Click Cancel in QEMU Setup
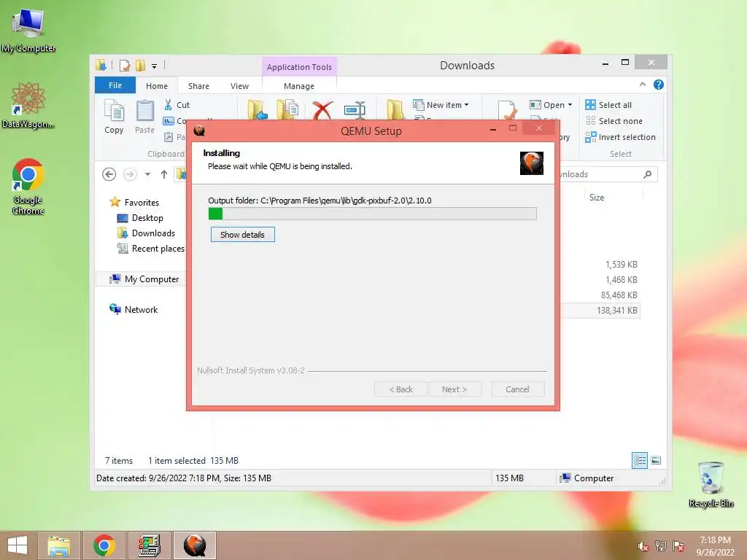This screenshot has height=560, width=747. (x=517, y=389)
